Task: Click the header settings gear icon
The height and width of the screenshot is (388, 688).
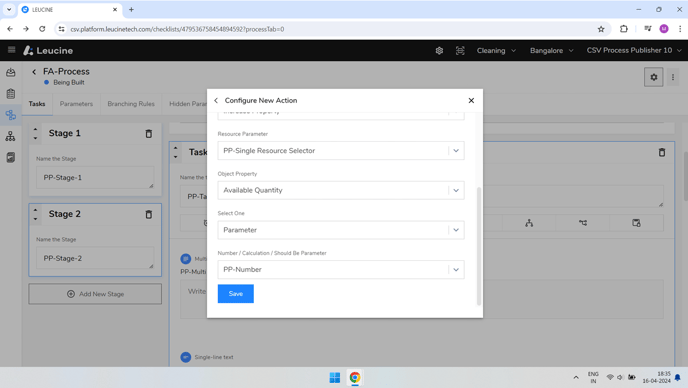Action: tap(439, 50)
